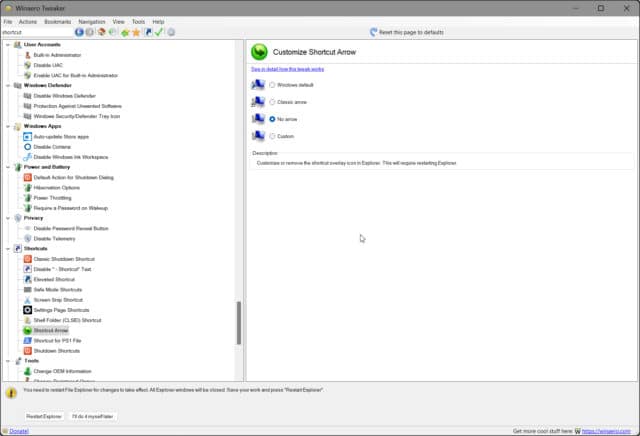This screenshot has width=640, height=436.
Task: Collapse the Windows Apps tree group
Action: click(8, 126)
